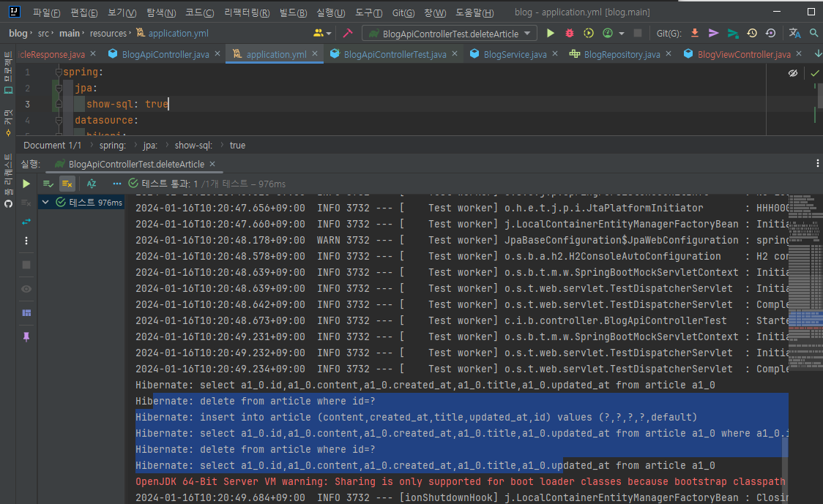The width and height of the screenshot is (823, 504).
Task: Close the BlogApiControllerTest.deleteArticle run tab
Action: click(x=212, y=164)
